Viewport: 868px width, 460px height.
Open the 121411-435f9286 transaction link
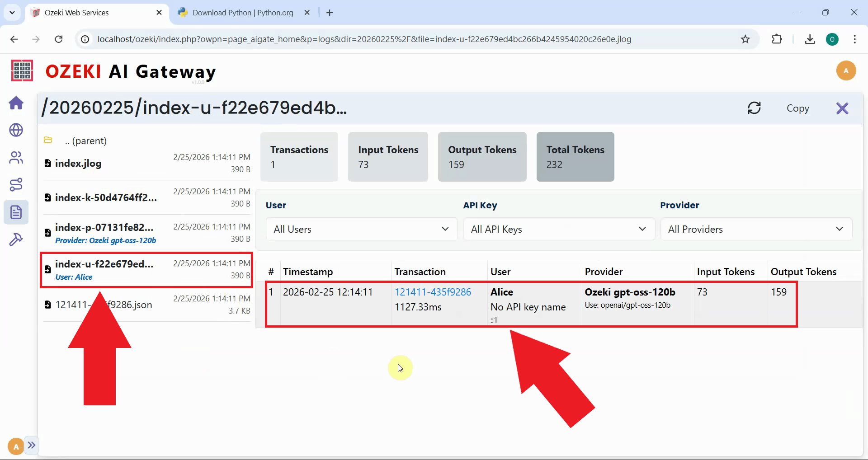tap(432, 291)
